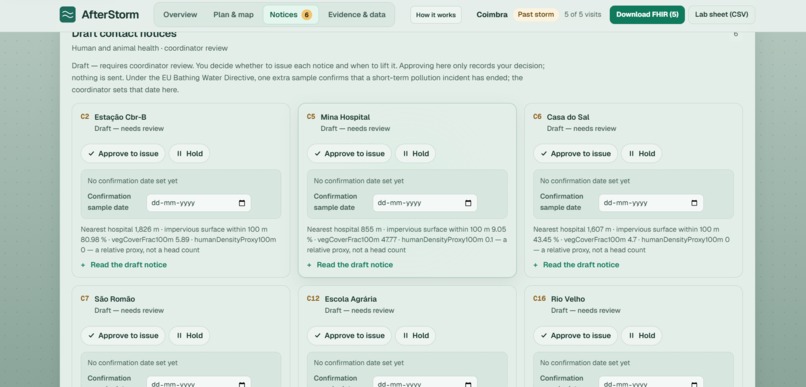Approve to issue Rio Velho notice
The image size is (806, 387).
coord(575,336)
